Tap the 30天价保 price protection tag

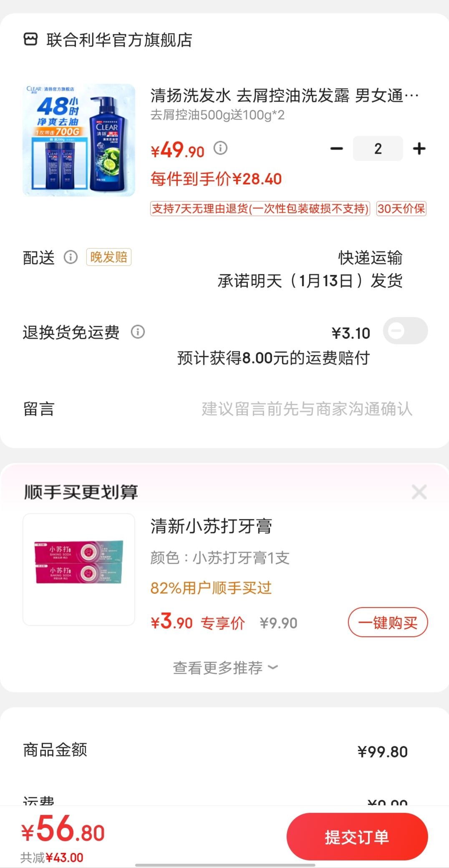[x=401, y=209]
